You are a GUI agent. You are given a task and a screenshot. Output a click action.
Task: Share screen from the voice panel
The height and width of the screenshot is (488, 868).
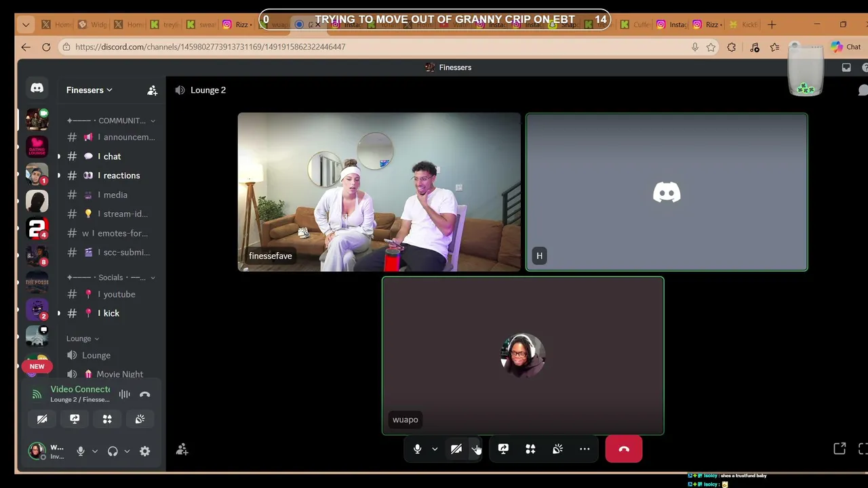tap(75, 419)
